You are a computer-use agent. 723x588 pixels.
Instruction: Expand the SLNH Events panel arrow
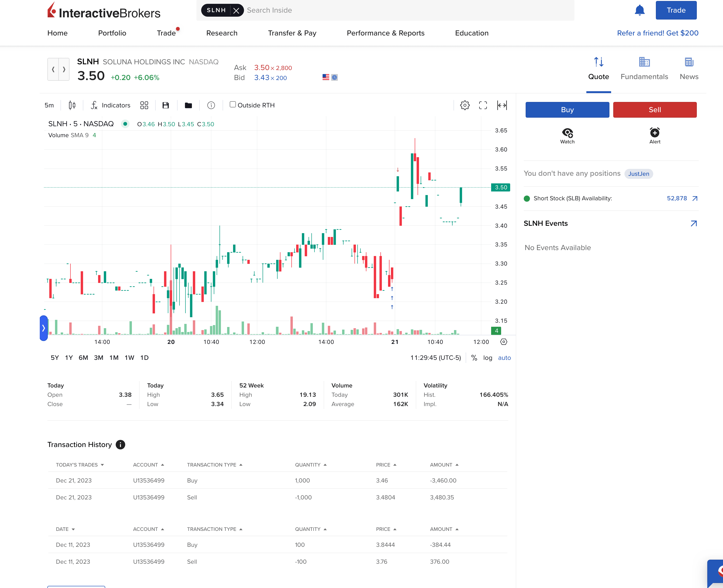(693, 224)
